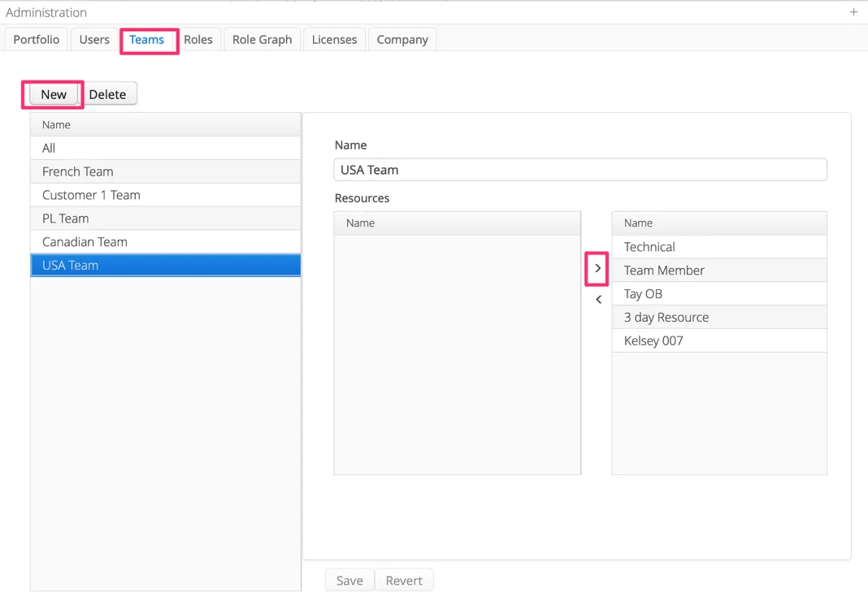868x602 pixels.
Task: Choose Customer 1 Team row
Action: pyautogui.click(x=166, y=195)
